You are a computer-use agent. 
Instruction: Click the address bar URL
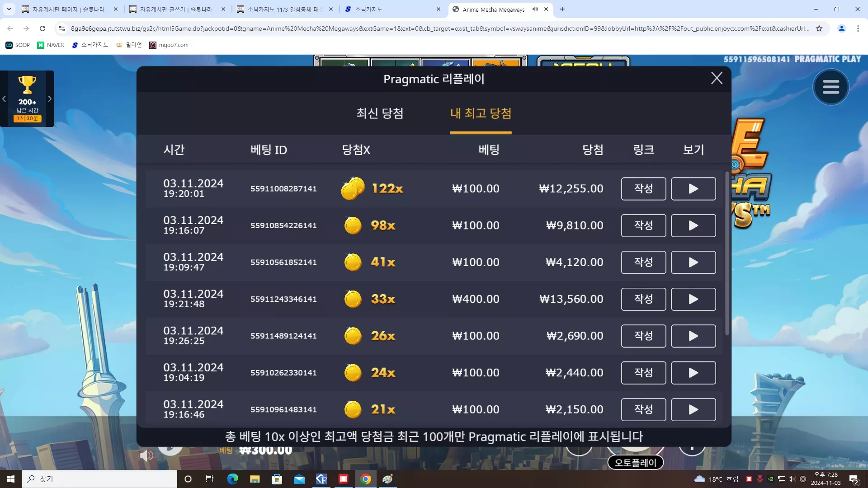point(439,28)
